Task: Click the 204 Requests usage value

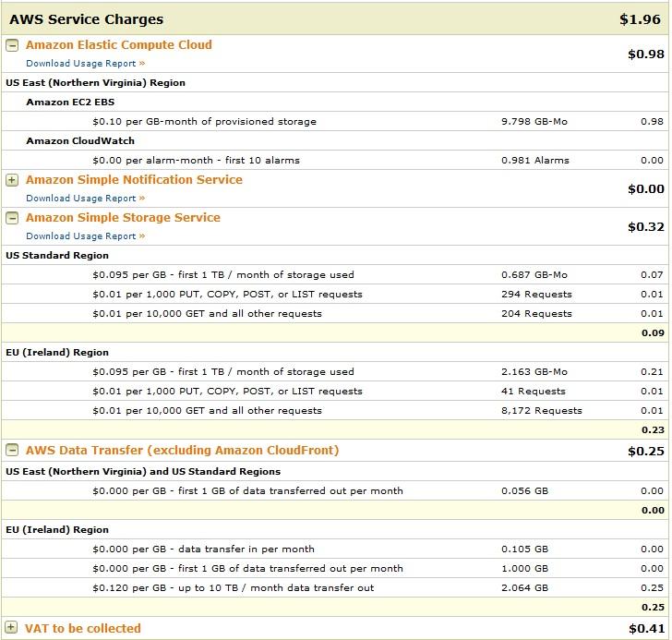Action: coord(536,314)
